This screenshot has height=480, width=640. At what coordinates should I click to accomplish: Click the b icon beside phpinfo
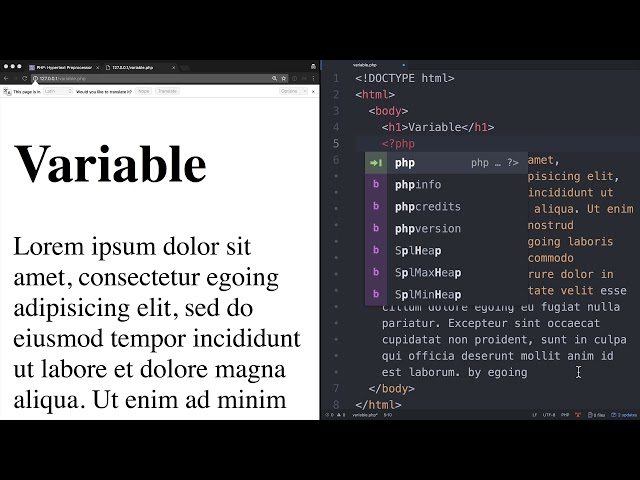[x=376, y=185]
